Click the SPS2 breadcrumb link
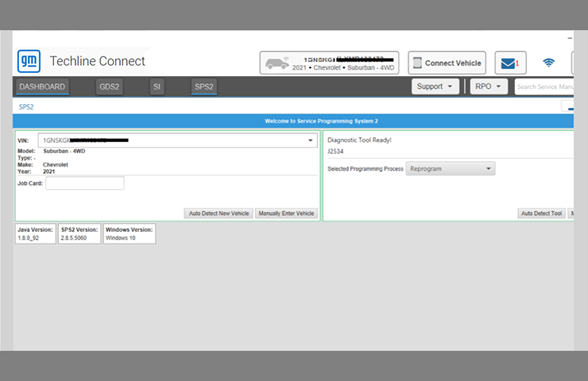 click(26, 107)
